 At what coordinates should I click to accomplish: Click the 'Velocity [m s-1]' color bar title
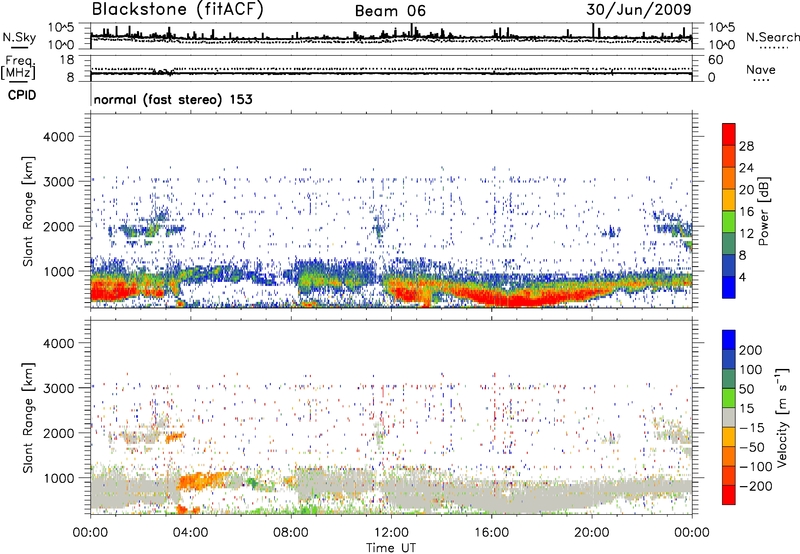[783, 417]
